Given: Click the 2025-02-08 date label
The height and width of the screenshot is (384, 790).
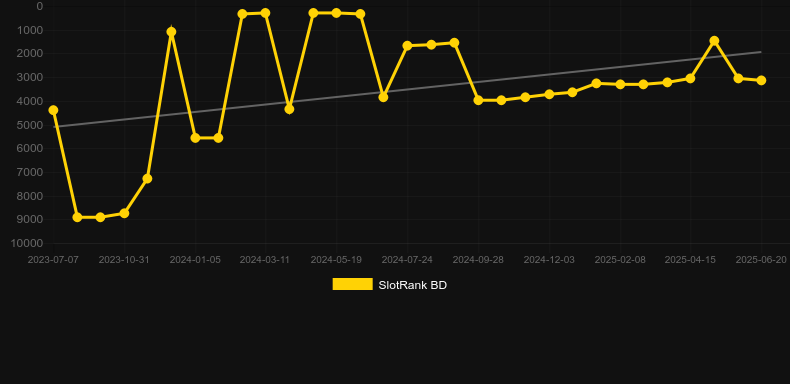Looking at the screenshot, I should coord(620,260).
